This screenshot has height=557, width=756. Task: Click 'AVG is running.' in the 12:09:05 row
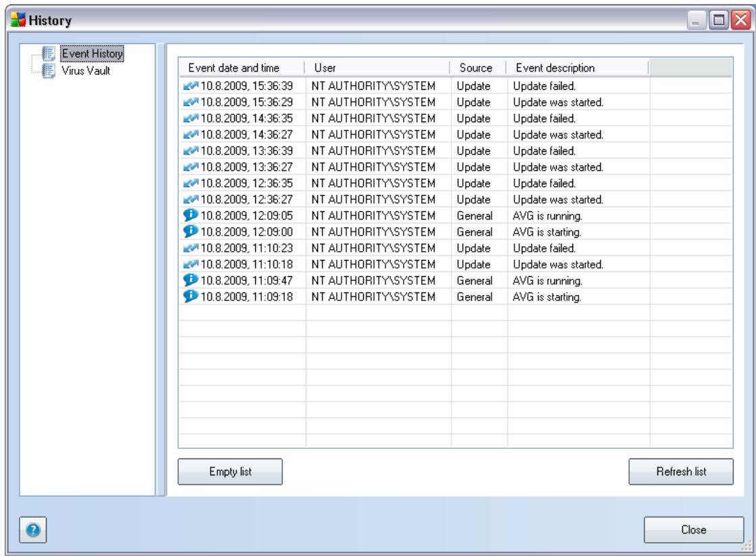pyautogui.click(x=547, y=215)
